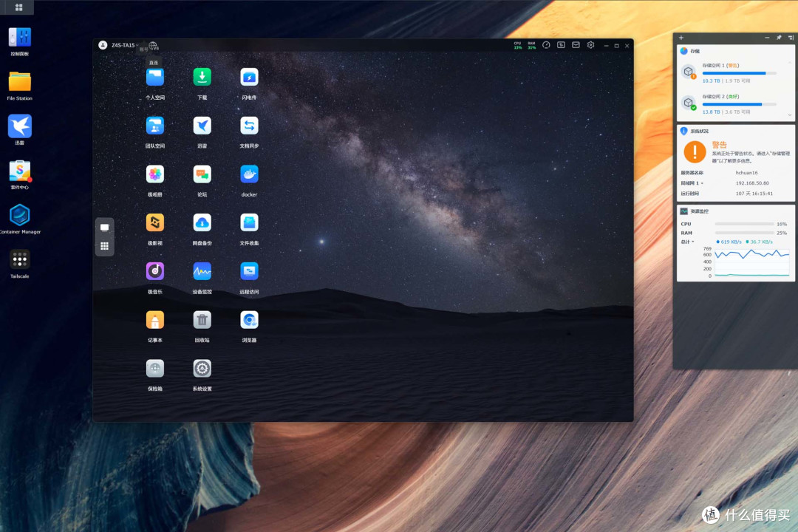Switch to desktop view in side bar

pos(104,228)
